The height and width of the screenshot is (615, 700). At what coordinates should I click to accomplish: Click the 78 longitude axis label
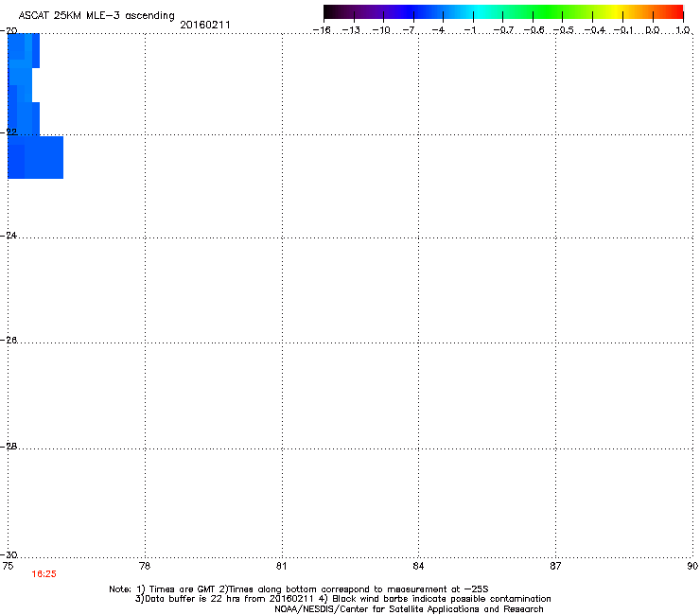[x=145, y=567]
